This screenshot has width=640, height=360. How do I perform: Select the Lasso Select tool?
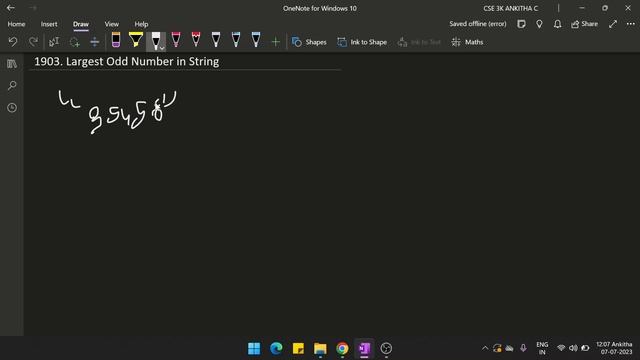click(74, 42)
